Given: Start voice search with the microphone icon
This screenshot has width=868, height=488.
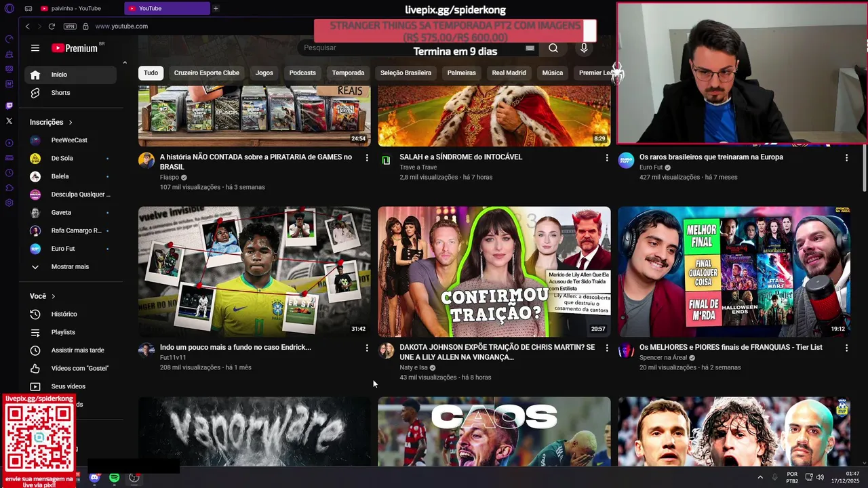Looking at the screenshot, I should click(584, 48).
